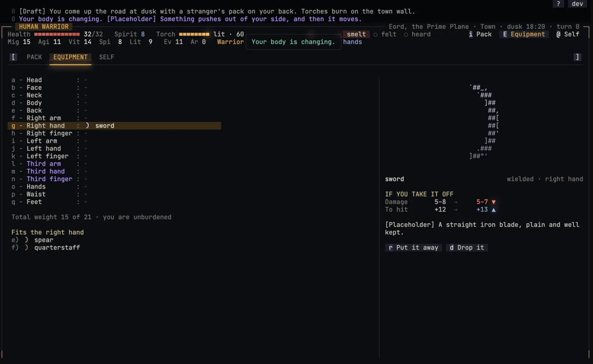Open Self via the @ shortcut

568,34
